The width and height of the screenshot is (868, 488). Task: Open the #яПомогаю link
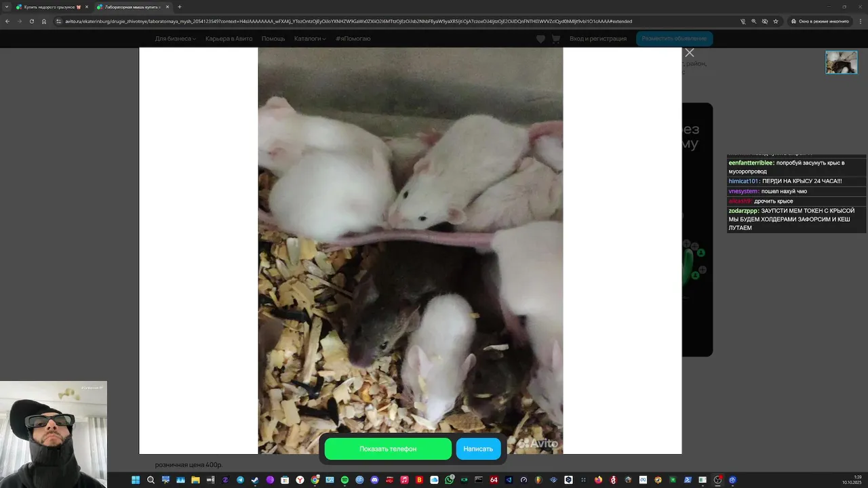[353, 39]
